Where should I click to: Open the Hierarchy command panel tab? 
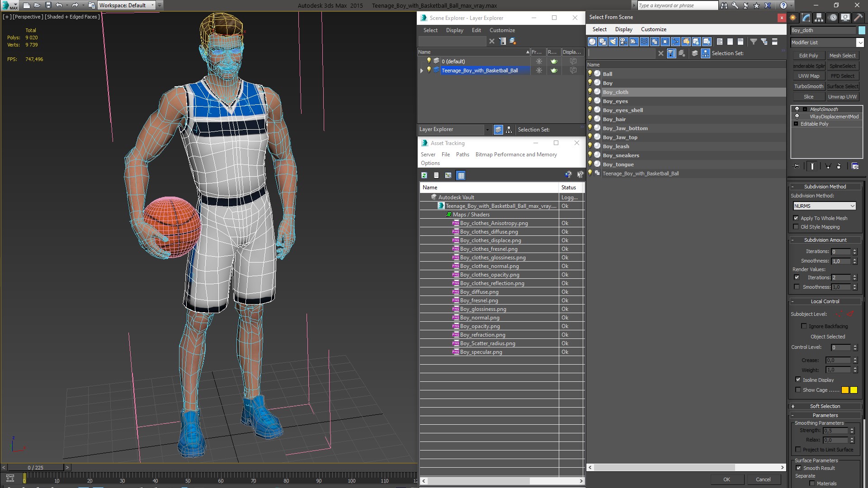point(819,18)
